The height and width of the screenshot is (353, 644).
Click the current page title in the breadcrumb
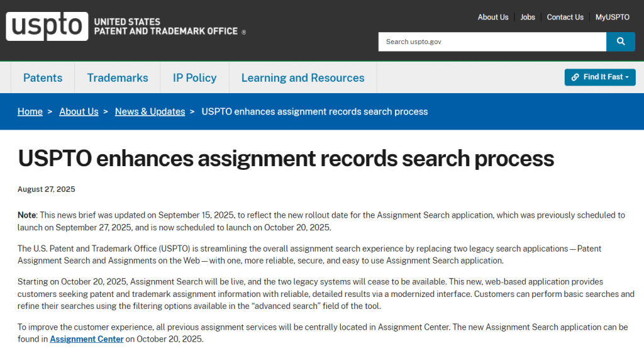point(314,111)
